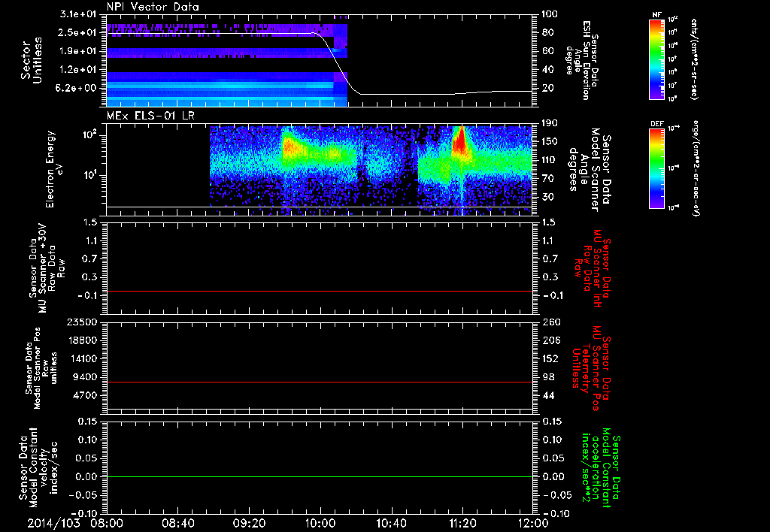Click the '3.1e+01' sector tick value

[77, 14]
